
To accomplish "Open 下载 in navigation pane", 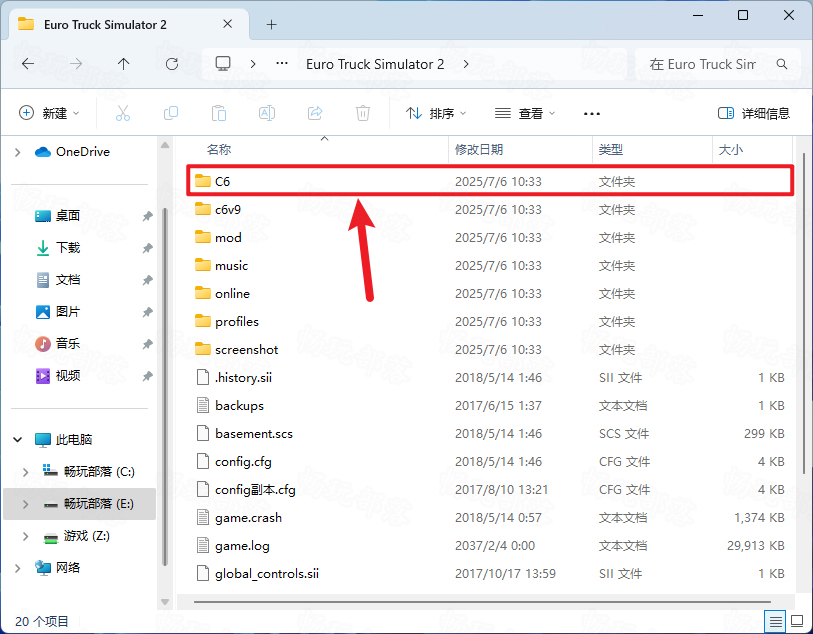I will pyautogui.click(x=68, y=248).
